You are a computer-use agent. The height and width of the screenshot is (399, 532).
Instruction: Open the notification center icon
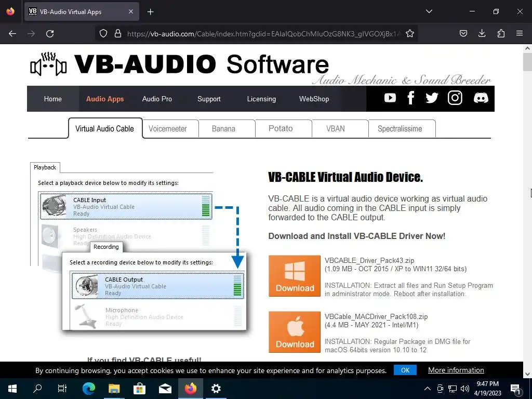(x=516, y=389)
